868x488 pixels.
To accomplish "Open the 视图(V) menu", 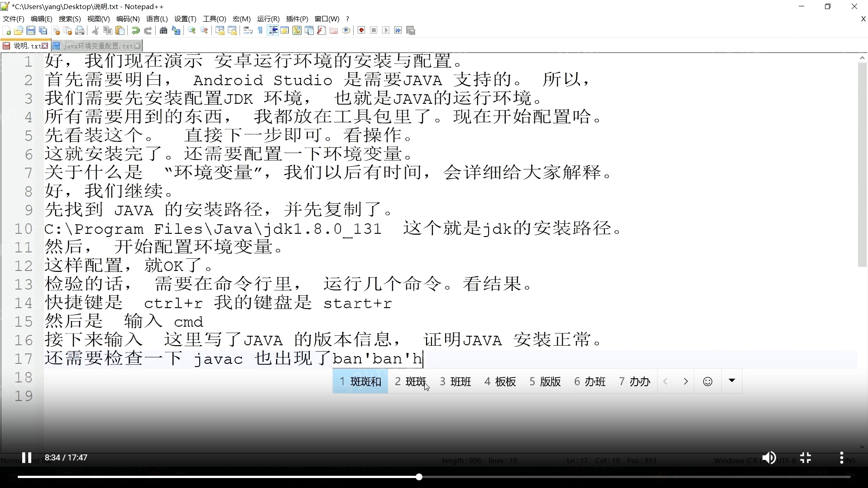I will pos(98,19).
